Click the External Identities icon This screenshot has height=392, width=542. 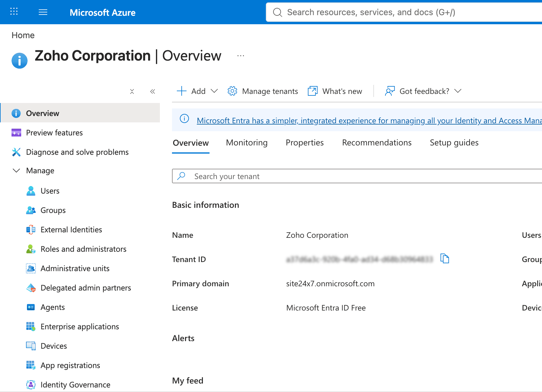click(31, 230)
